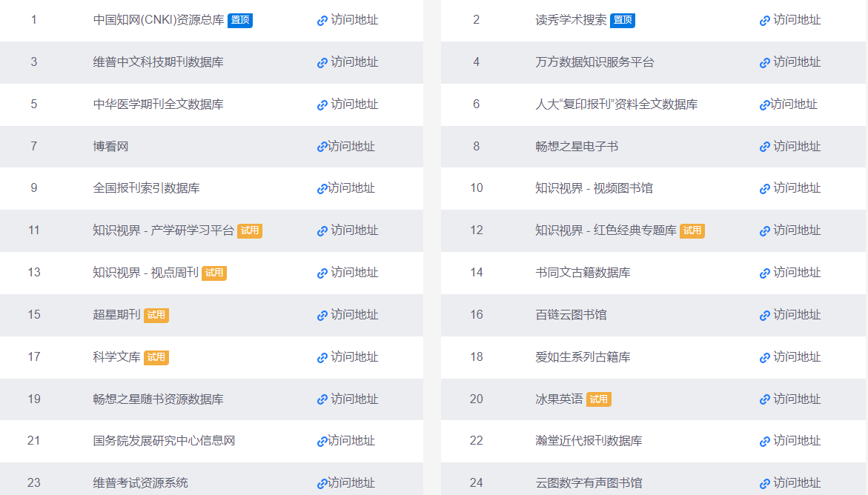Click the 访问地址 link for 云图数字有声图书馆
Screen dimensions: 868x495
click(x=797, y=483)
